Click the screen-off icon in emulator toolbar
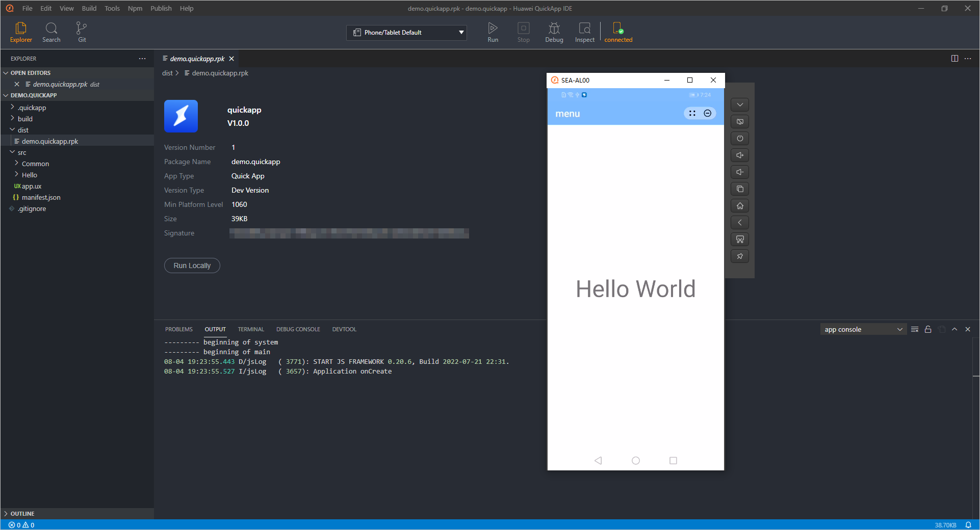The width and height of the screenshot is (980, 530). click(740, 122)
